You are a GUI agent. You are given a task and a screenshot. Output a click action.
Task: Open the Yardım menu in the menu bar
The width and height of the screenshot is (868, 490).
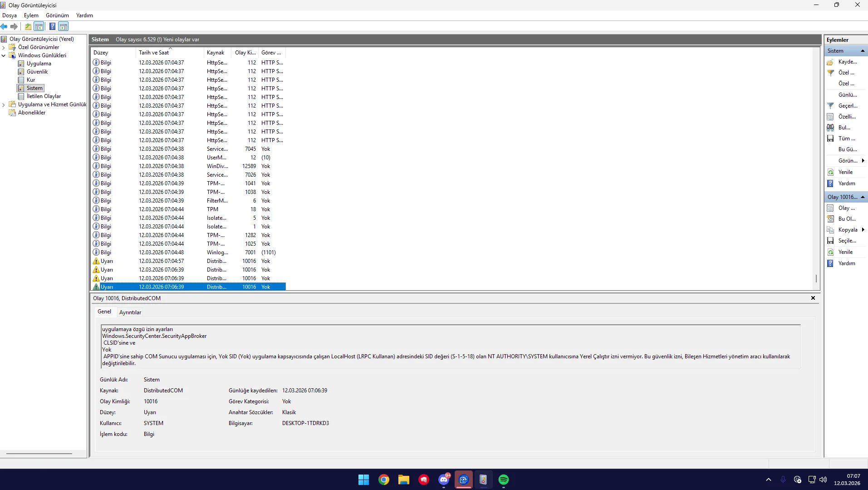pyautogui.click(x=84, y=15)
